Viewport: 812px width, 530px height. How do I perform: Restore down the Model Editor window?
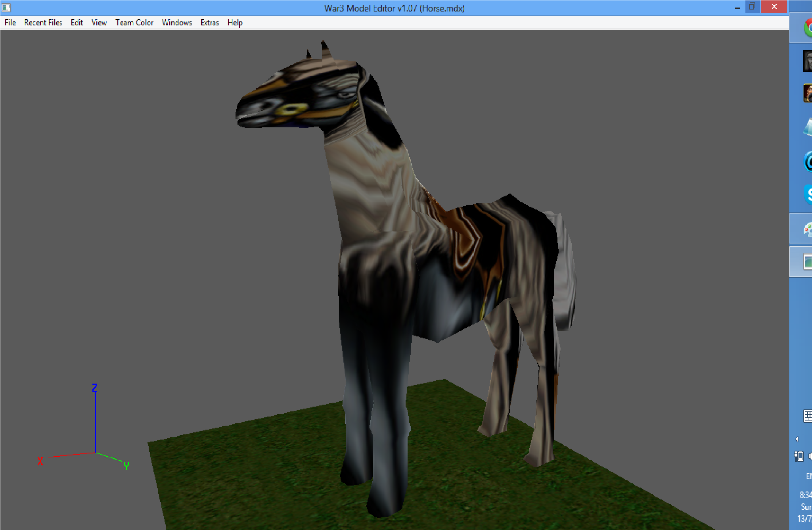coord(752,7)
